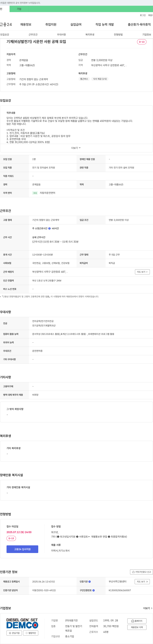This screenshot has height=644, width=153.
Task: Click the contact 이동진(051-520-4922)
Action: (44, 591)
